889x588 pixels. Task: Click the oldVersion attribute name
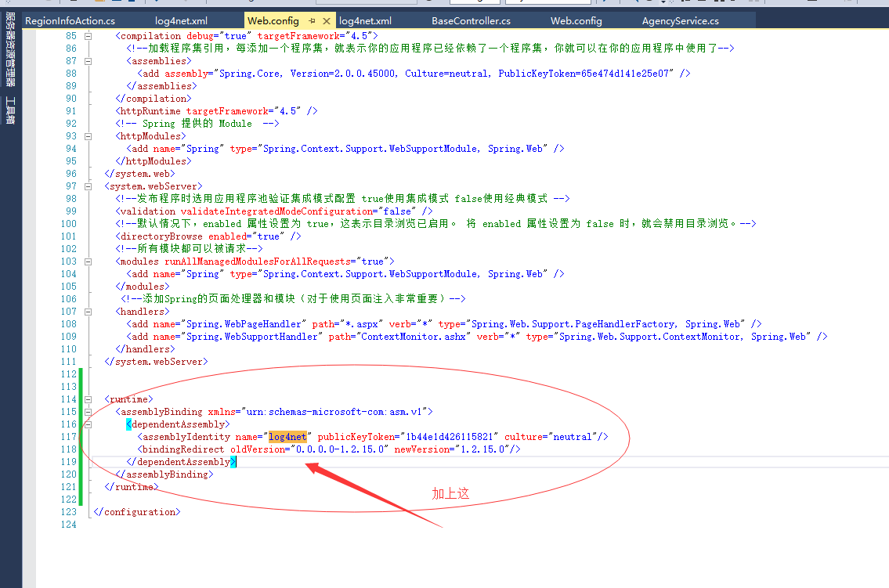258,449
